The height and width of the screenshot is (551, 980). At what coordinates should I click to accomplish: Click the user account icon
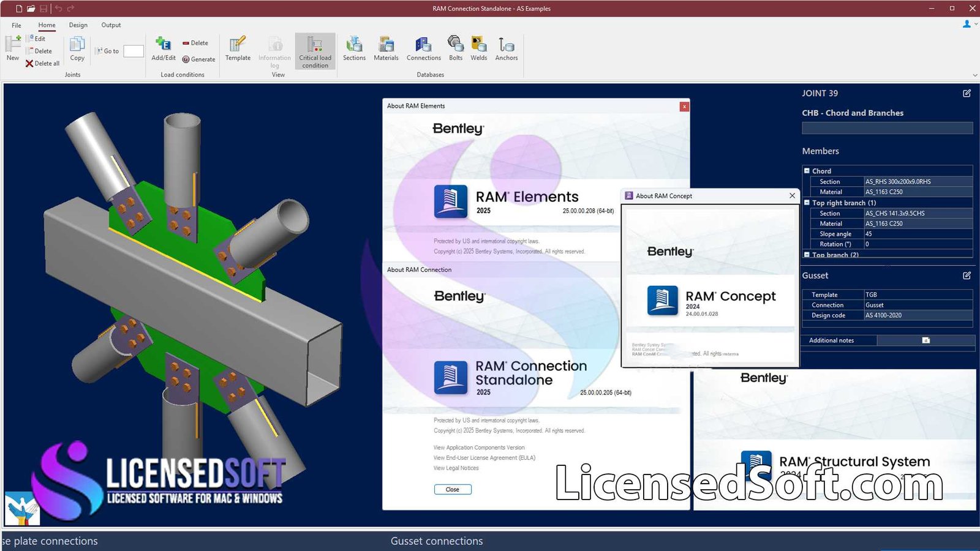coord(967,24)
